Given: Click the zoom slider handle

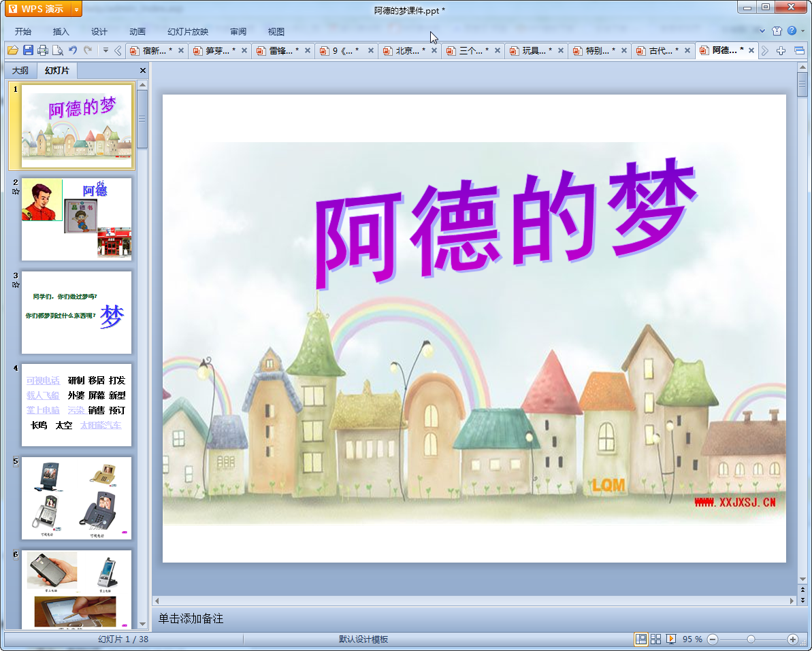Looking at the screenshot, I should (751, 639).
